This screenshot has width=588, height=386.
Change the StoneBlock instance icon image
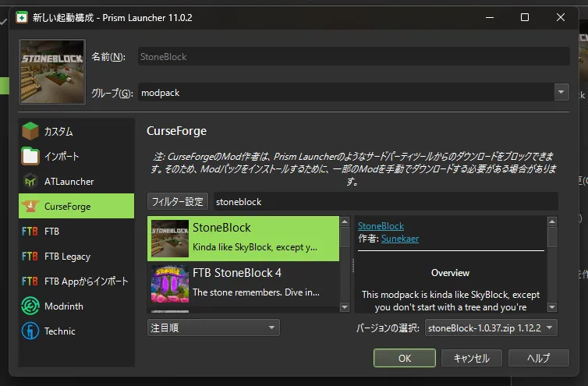(x=52, y=72)
